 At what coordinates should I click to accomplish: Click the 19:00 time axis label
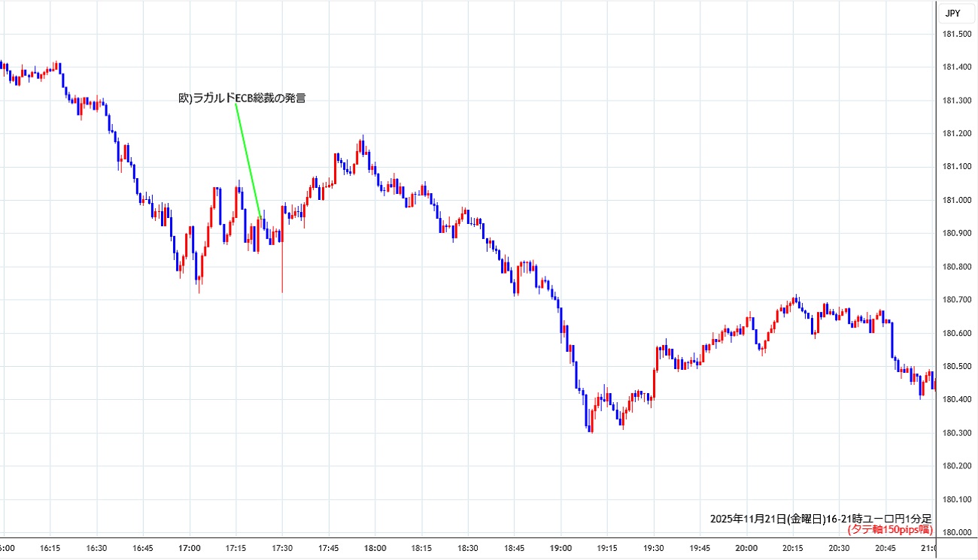(x=560, y=548)
